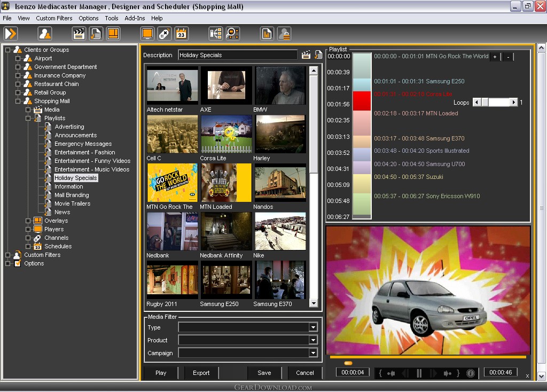Expand the Custom Filters tree node
This screenshot has height=392, width=547.
[x=7, y=255]
